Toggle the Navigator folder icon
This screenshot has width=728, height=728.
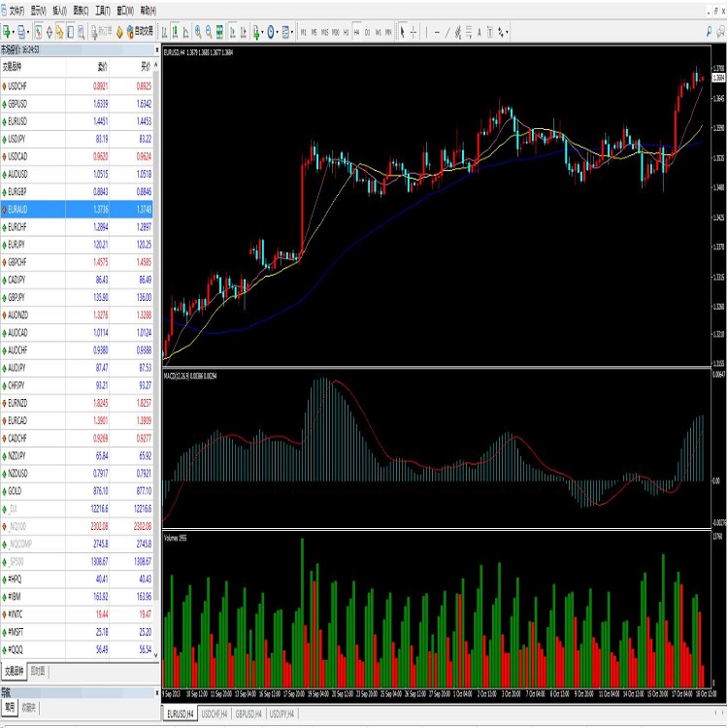pyautogui.click(x=60, y=32)
